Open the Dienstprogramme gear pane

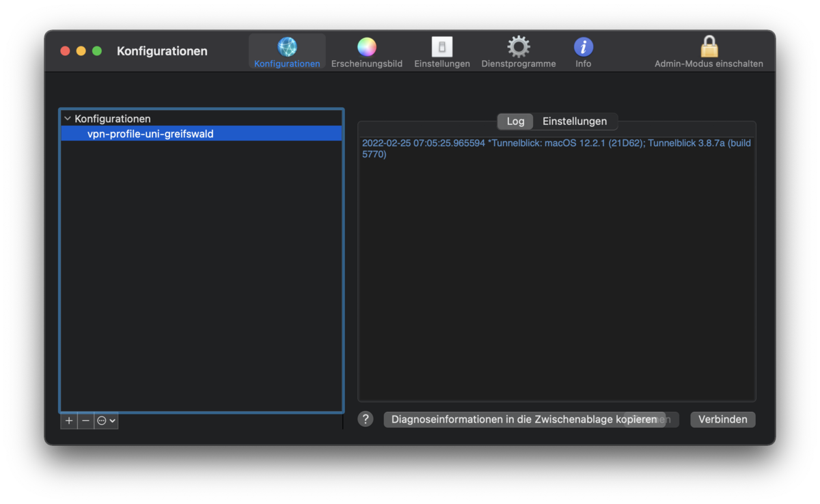point(519,47)
